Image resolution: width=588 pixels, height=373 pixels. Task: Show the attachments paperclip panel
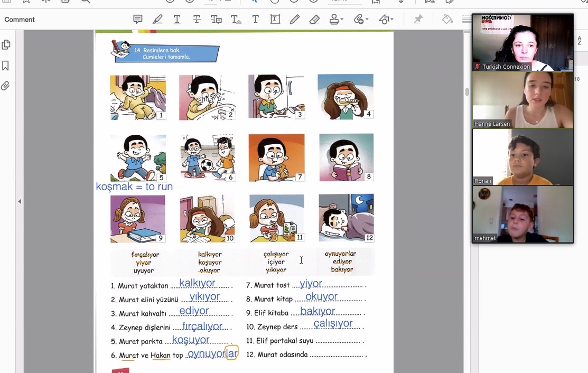pos(6,86)
